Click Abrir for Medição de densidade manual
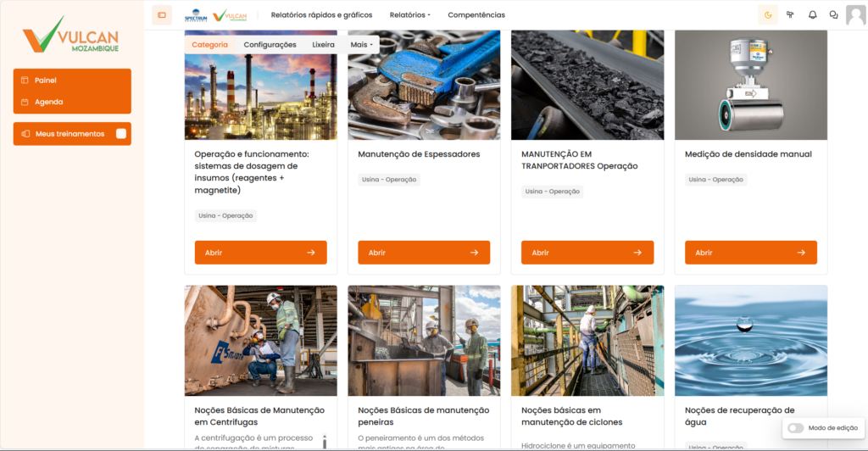 click(x=750, y=253)
